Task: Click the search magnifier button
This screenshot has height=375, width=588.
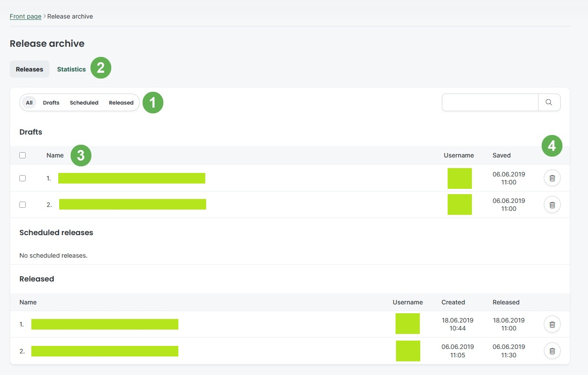Action: pos(549,102)
